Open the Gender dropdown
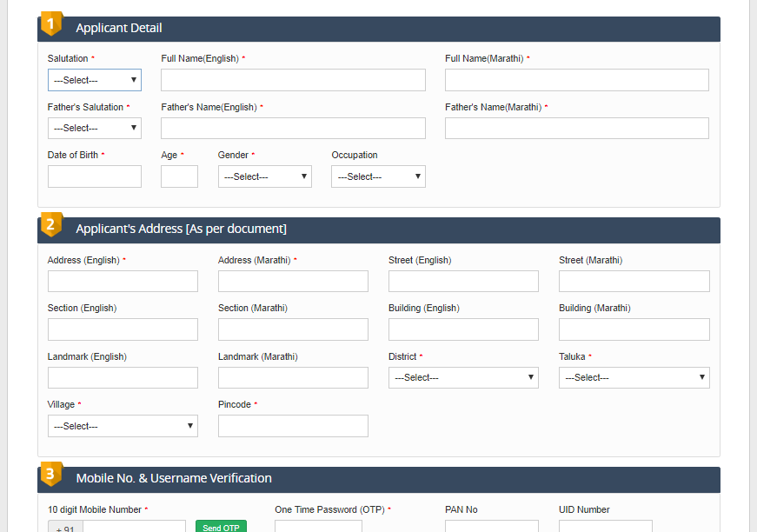The height and width of the screenshot is (532, 757). coord(264,176)
